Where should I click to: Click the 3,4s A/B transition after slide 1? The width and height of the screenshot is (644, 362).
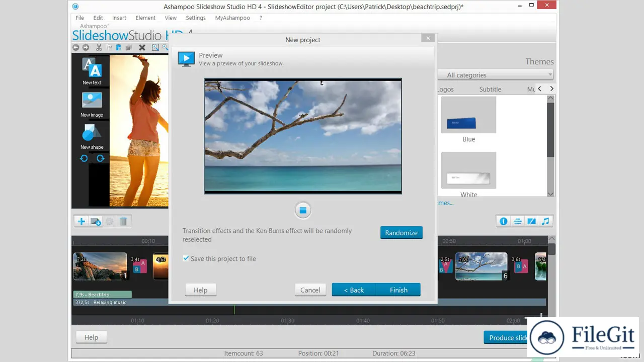(139, 265)
